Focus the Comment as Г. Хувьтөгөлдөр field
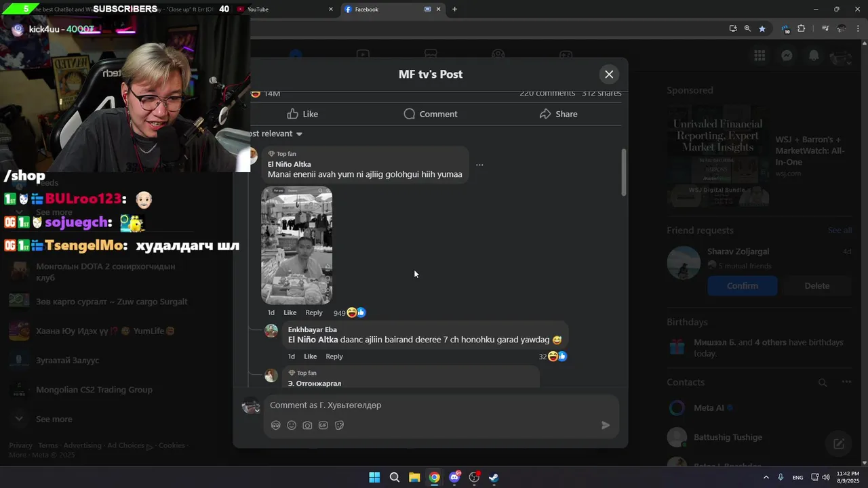Image resolution: width=868 pixels, height=488 pixels. [x=441, y=405]
